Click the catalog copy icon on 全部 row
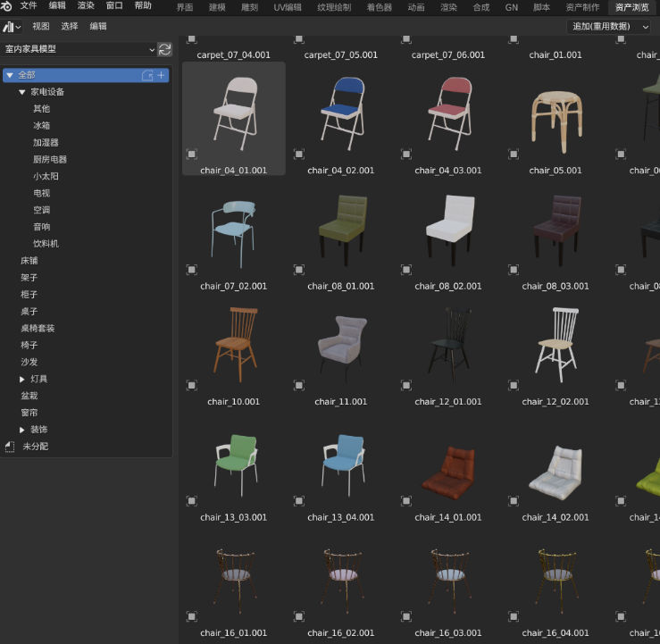Viewport: 660px width, 644px height. 147,75
